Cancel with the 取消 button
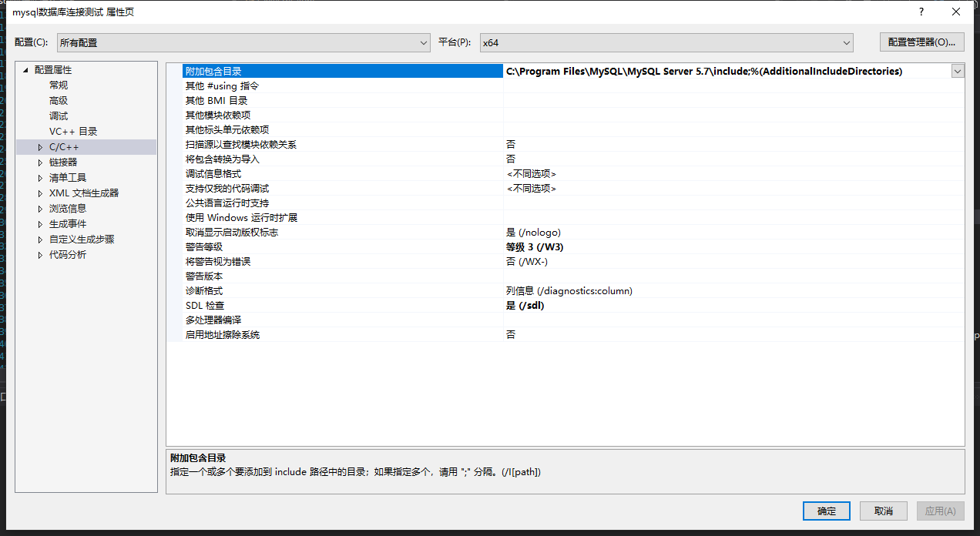980x536 pixels. pyautogui.click(x=884, y=511)
